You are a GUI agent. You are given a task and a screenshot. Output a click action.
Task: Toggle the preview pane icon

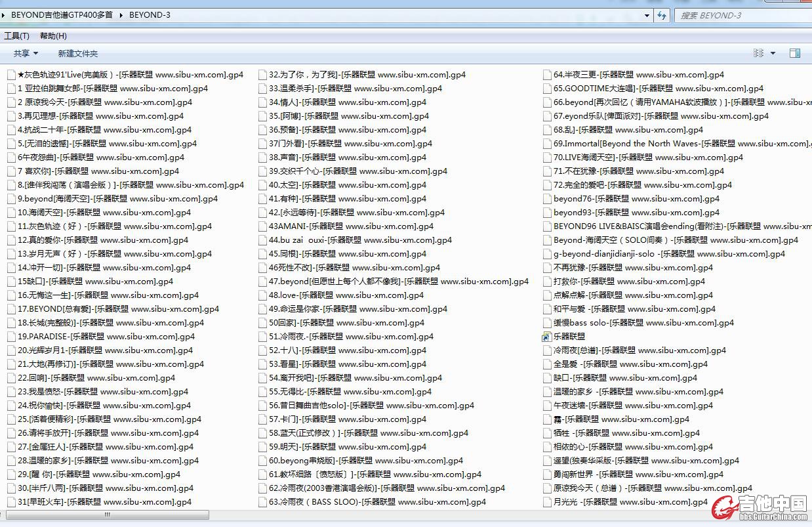coord(795,53)
